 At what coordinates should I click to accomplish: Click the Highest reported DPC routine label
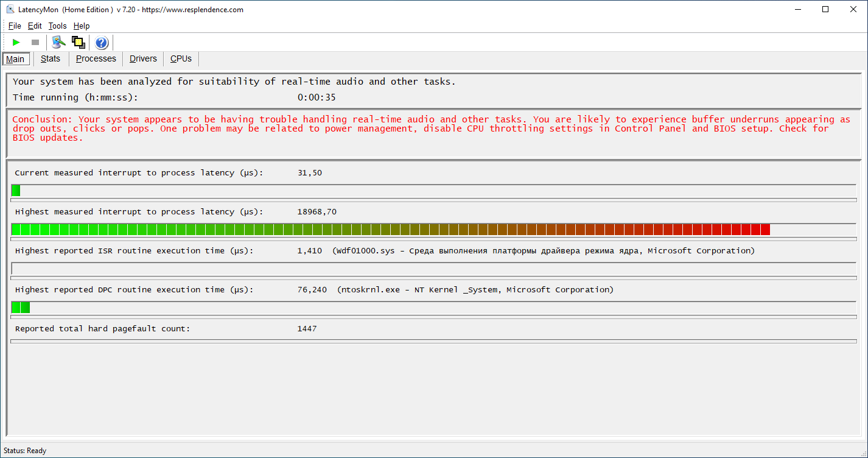click(134, 290)
